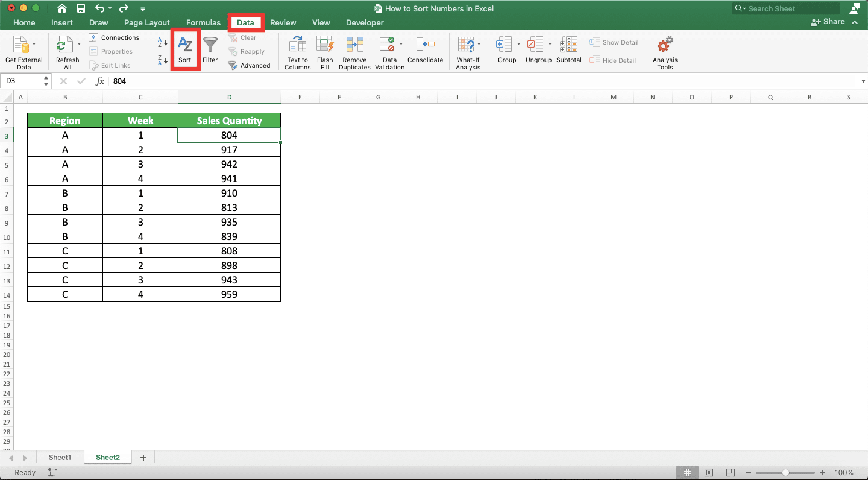Select the cell containing 959
This screenshot has height=480, width=868.
tap(229, 294)
